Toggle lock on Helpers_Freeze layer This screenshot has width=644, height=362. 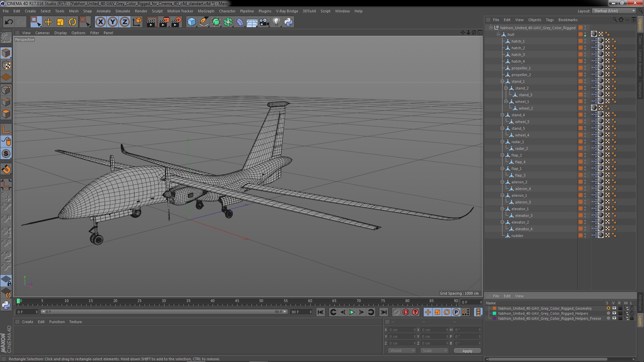tap(632, 318)
